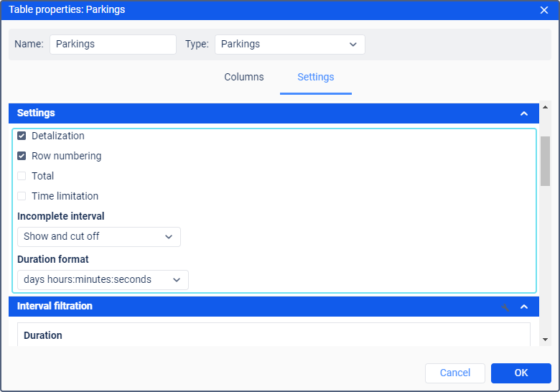The image size is (560, 392).
Task: Open the Incomplete interval dropdown
Action: pos(98,237)
